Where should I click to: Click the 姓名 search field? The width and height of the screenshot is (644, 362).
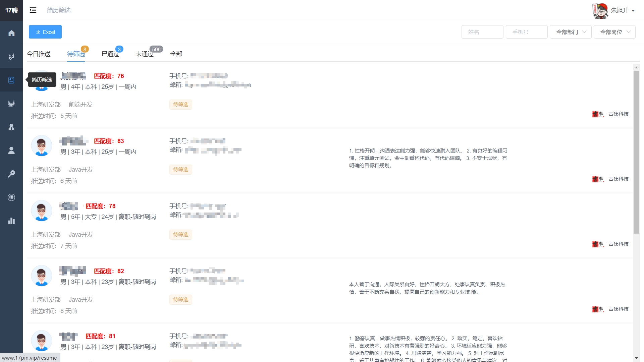point(482,32)
